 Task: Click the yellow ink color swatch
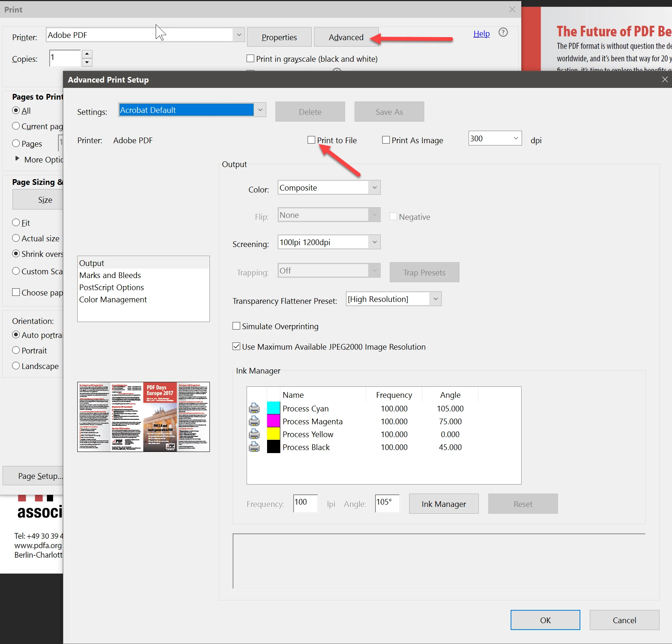click(x=273, y=434)
